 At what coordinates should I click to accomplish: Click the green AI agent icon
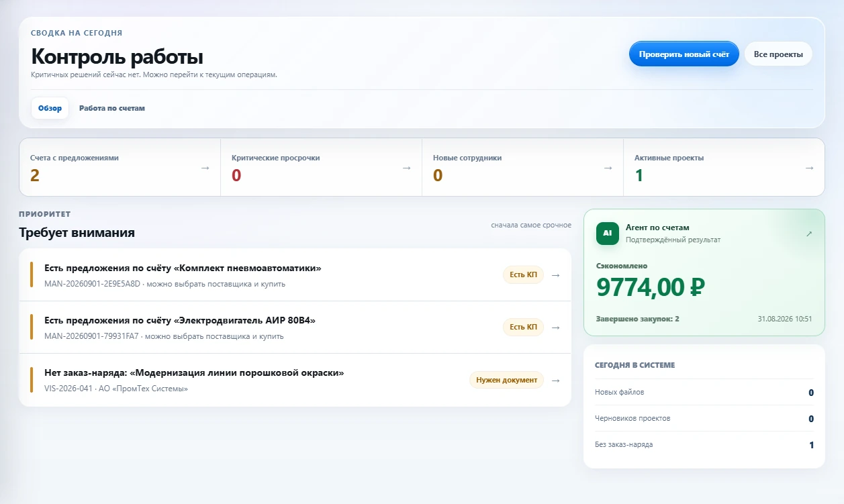coord(607,233)
